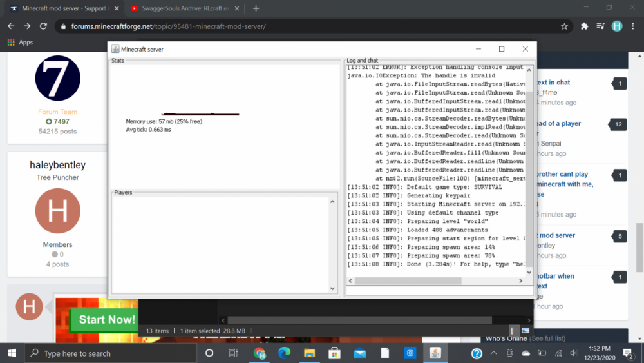Open the Microsoft Store taskbar icon
Image resolution: width=644 pixels, height=363 pixels.
(334, 353)
